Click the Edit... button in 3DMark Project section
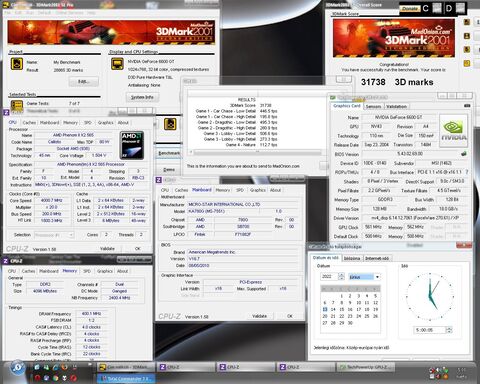Screen dimensions: 480x384 pos(83,81)
